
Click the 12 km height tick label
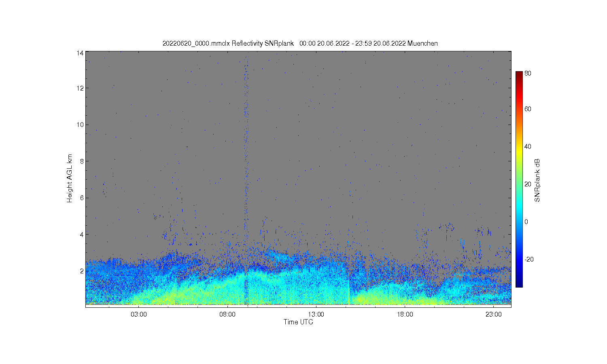80,88
